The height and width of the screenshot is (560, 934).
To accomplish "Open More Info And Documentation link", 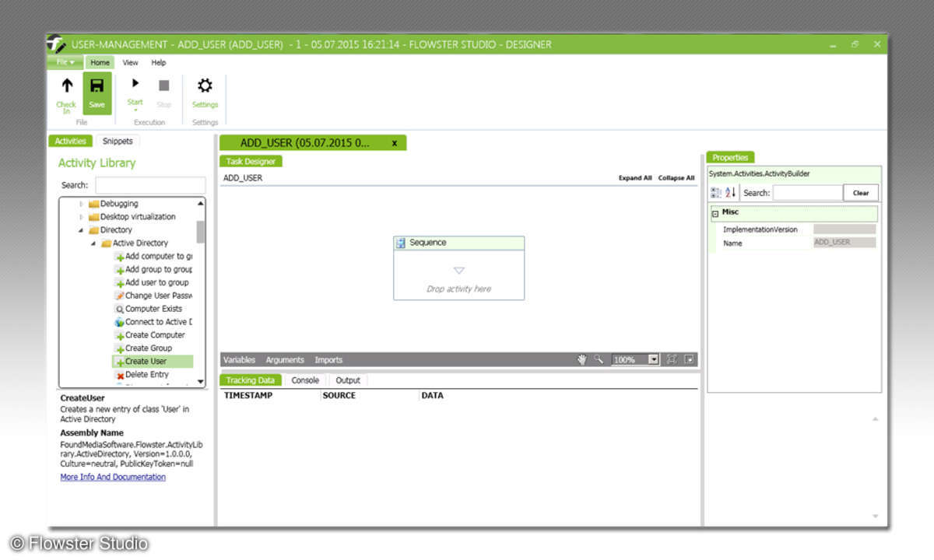I will click(x=113, y=477).
